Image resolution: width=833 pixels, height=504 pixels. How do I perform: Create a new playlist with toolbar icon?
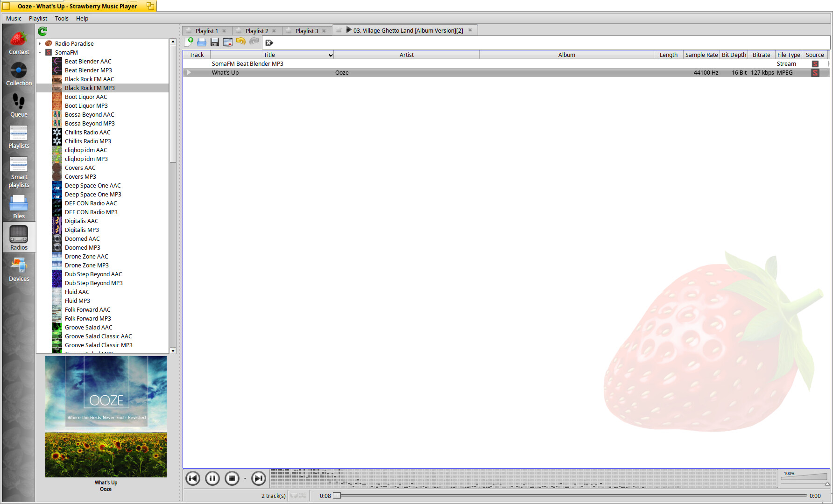(x=189, y=42)
